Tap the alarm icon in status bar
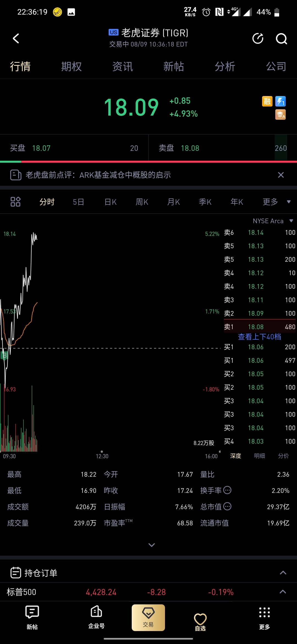 [206, 12]
